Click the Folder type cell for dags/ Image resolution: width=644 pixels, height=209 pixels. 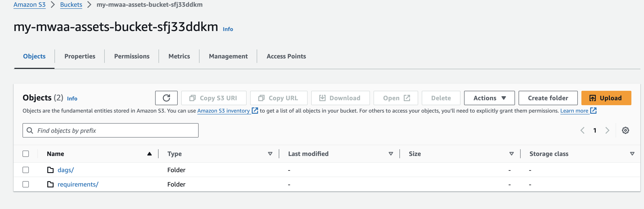176,170
